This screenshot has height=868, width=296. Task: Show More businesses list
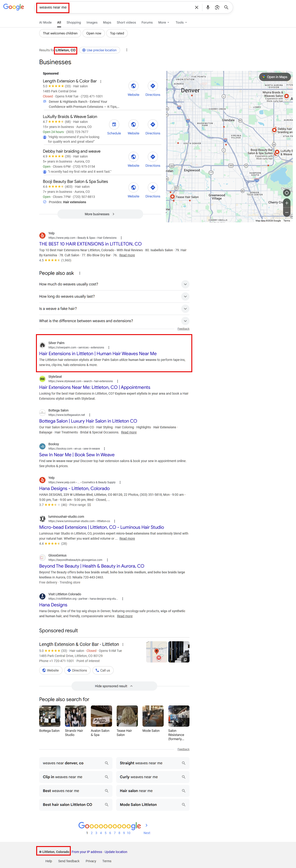pos(100,214)
